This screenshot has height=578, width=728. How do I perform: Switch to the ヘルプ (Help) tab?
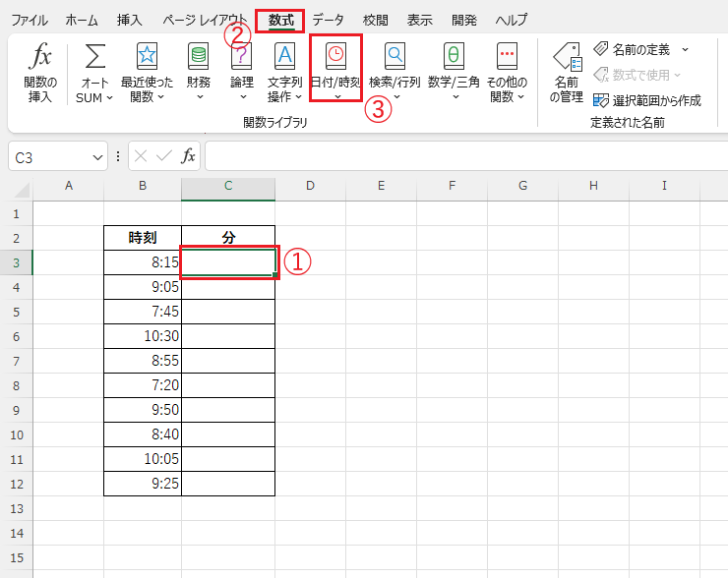512,20
